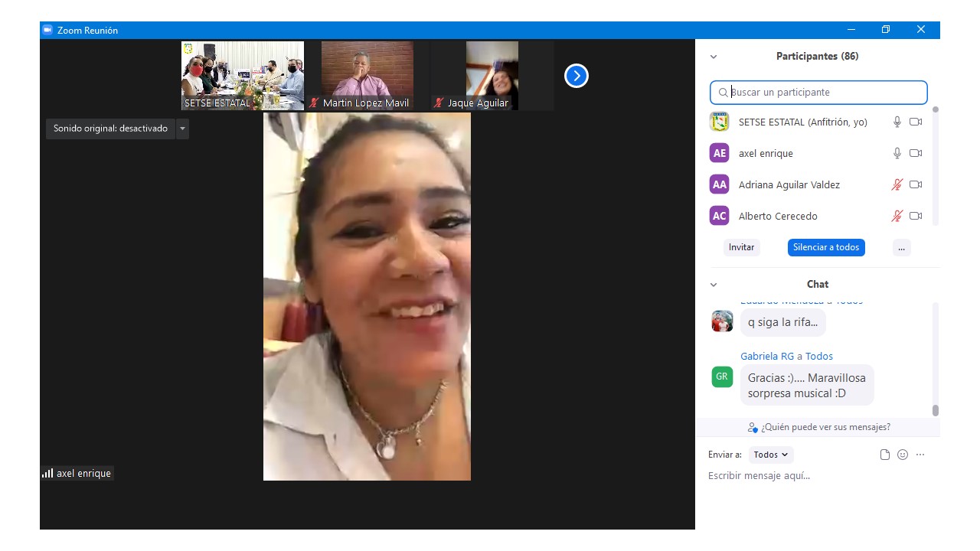Click SETSE ESTATAL avatar in participants list
Screen dimensions: 980x551
(719, 122)
